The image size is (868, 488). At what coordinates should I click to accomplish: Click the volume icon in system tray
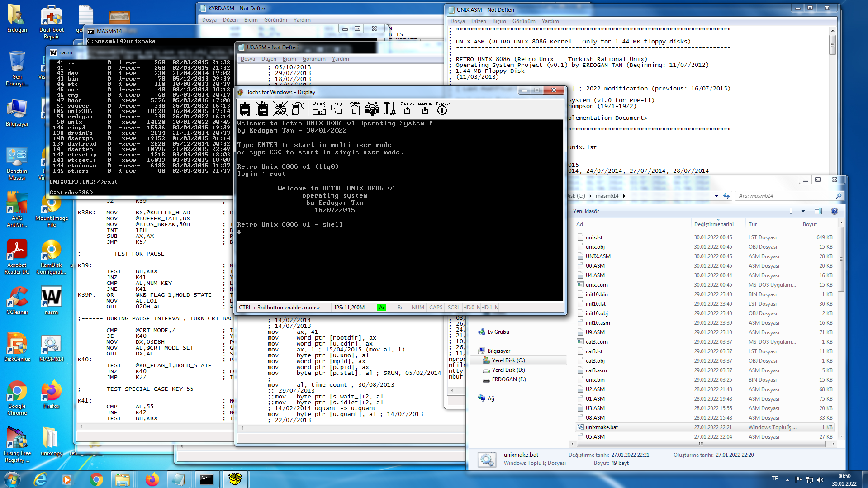point(820,479)
